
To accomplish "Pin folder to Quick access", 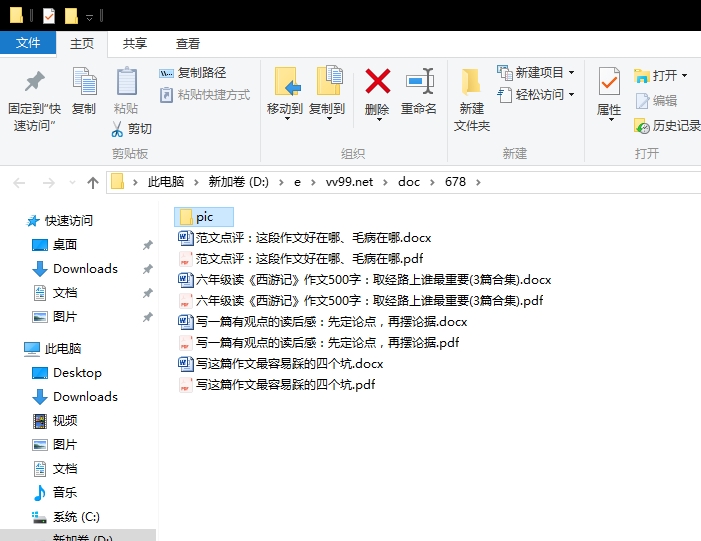I will (x=34, y=100).
